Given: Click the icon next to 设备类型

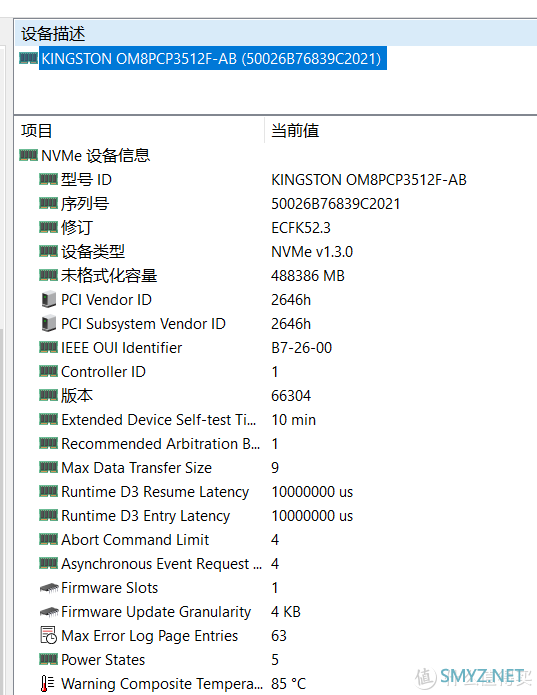Looking at the screenshot, I should pyautogui.click(x=48, y=251).
